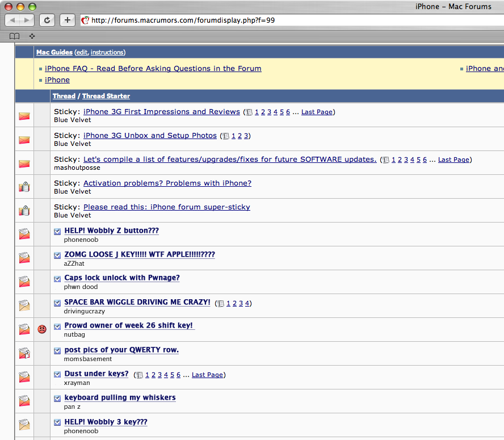The height and width of the screenshot is (440, 504).
Task: Toggle checkmark box beside Dust under keys
Action: point(57,374)
